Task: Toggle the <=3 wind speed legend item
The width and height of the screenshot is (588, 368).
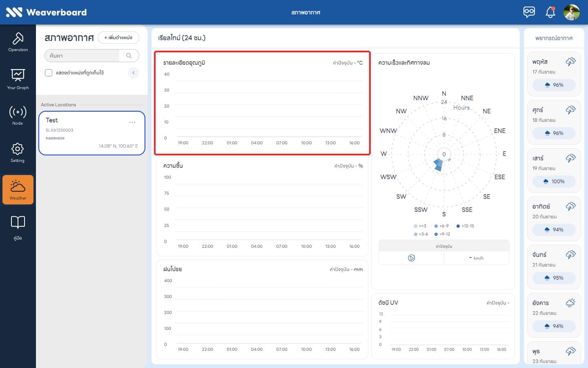Action: [x=420, y=226]
